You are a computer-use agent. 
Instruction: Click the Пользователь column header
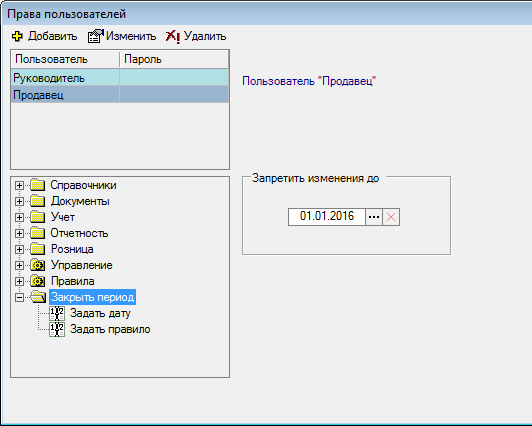coord(65,59)
